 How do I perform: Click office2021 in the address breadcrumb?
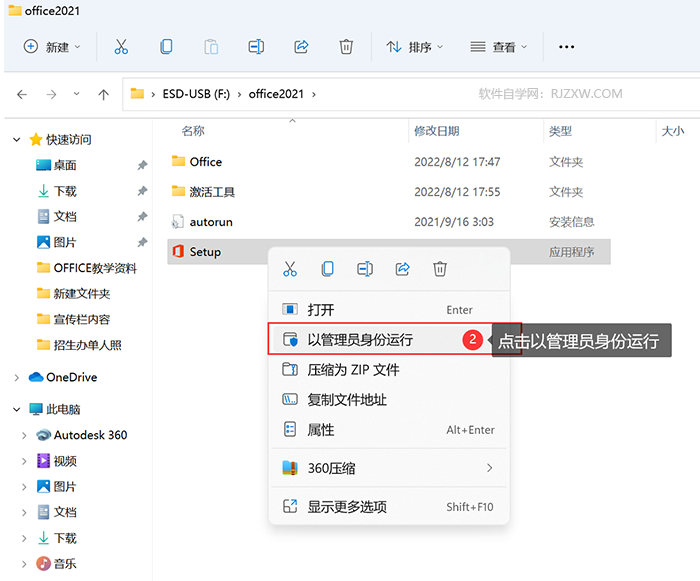point(276,94)
